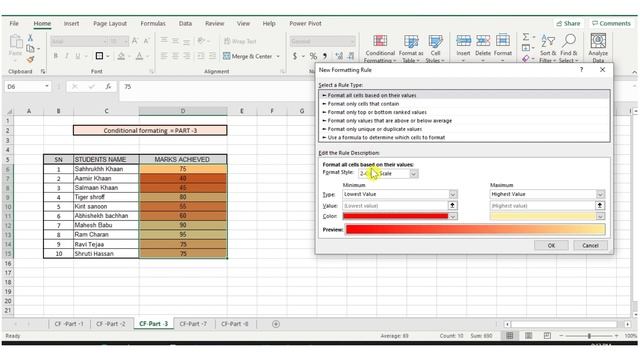Screen dimensions: 640x360
Task: Toggle Italic formatting
Action: (x=67, y=56)
